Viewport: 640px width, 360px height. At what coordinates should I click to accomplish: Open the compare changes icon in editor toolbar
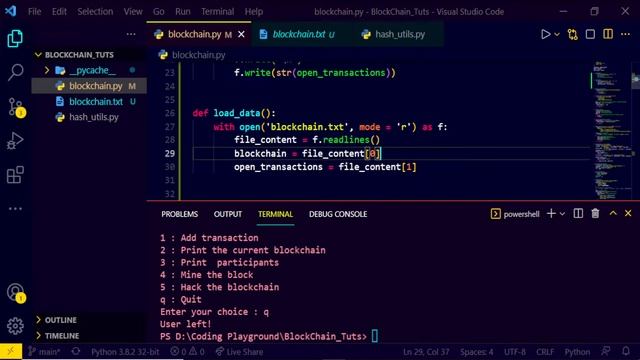point(573,34)
